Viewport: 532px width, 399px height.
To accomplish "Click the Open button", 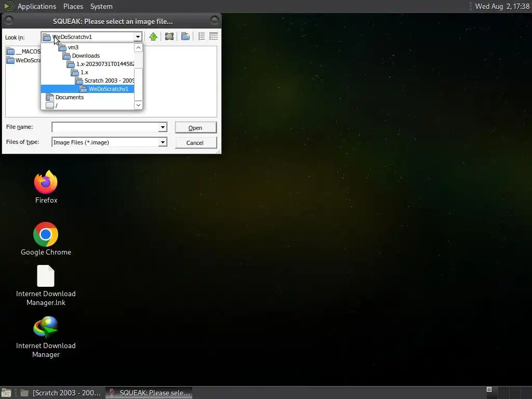I will pyautogui.click(x=195, y=128).
